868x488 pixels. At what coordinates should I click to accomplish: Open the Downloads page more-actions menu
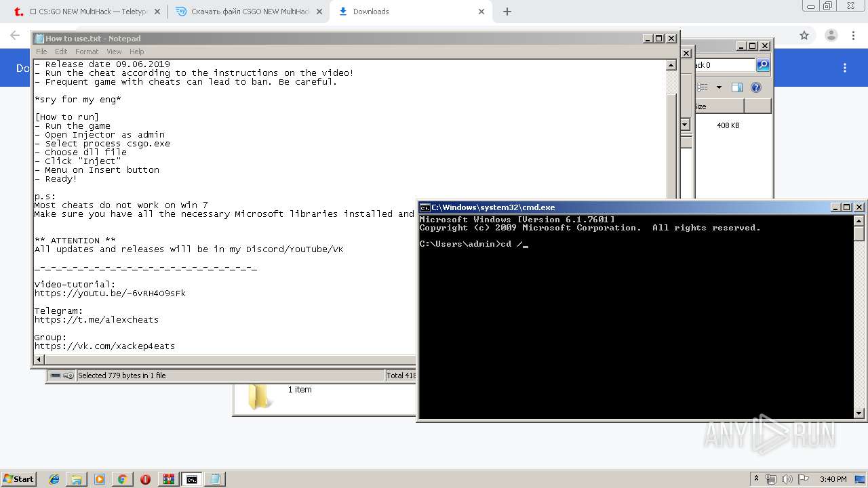845,68
